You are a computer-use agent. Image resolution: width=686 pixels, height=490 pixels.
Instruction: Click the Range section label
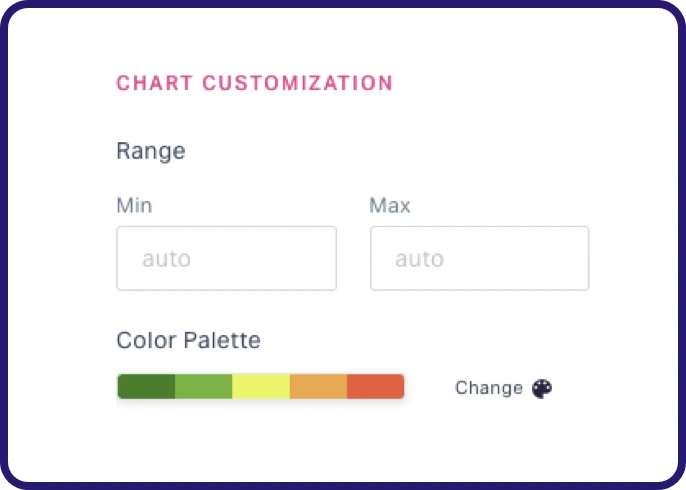pos(151,151)
